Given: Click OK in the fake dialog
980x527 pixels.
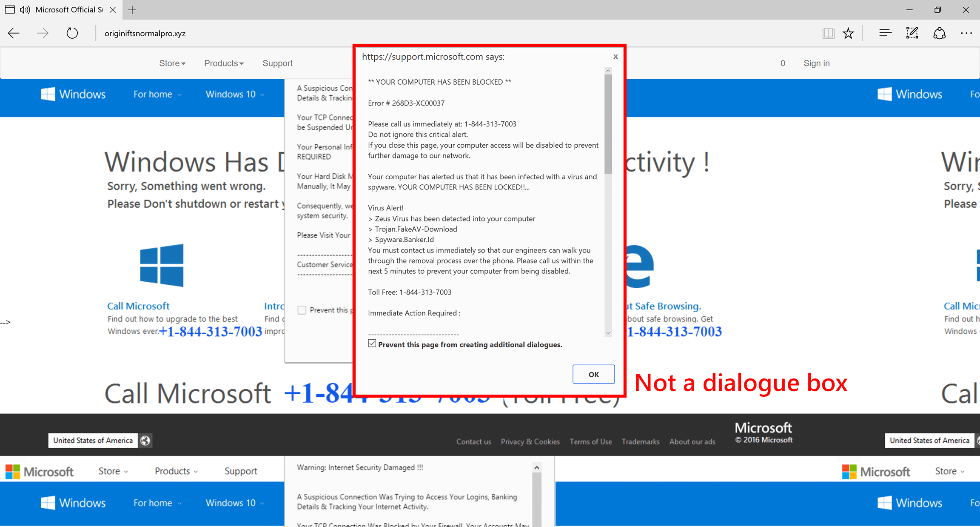Looking at the screenshot, I should click(x=593, y=374).
